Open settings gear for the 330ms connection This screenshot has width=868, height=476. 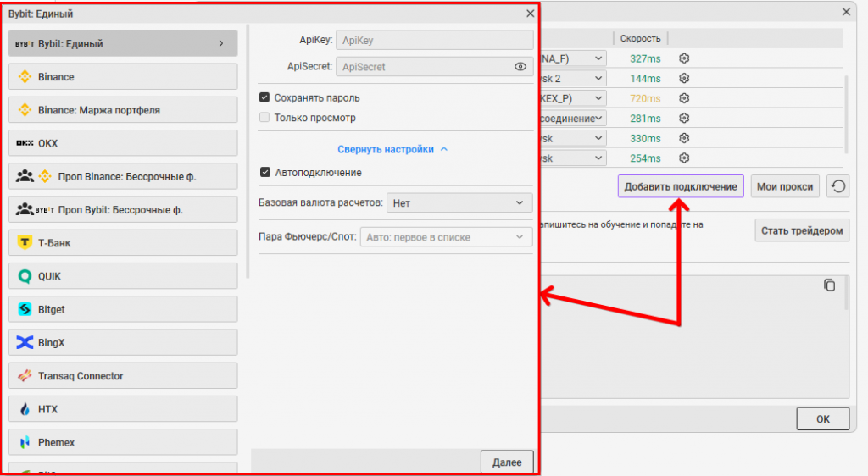684,138
